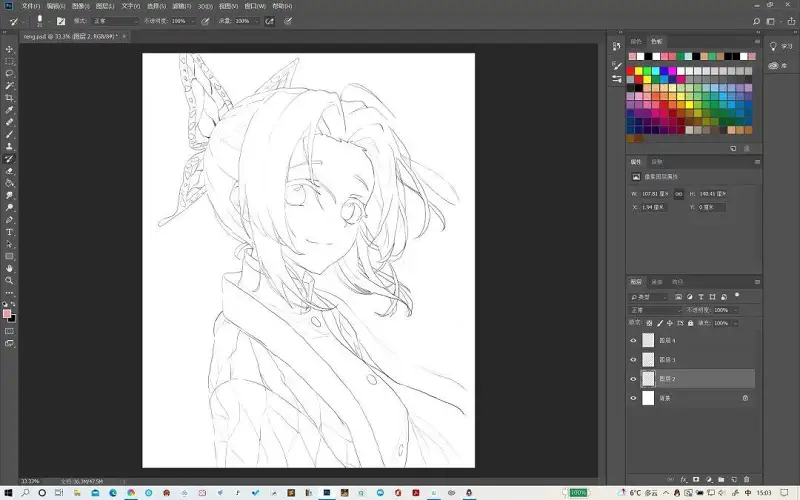Select the Pen tool
The height and width of the screenshot is (500, 800).
[x=9, y=220]
